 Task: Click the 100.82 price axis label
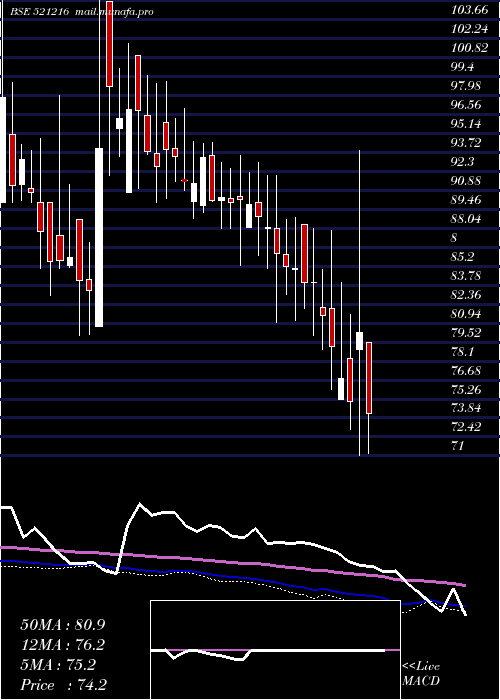(x=469, y=48)
